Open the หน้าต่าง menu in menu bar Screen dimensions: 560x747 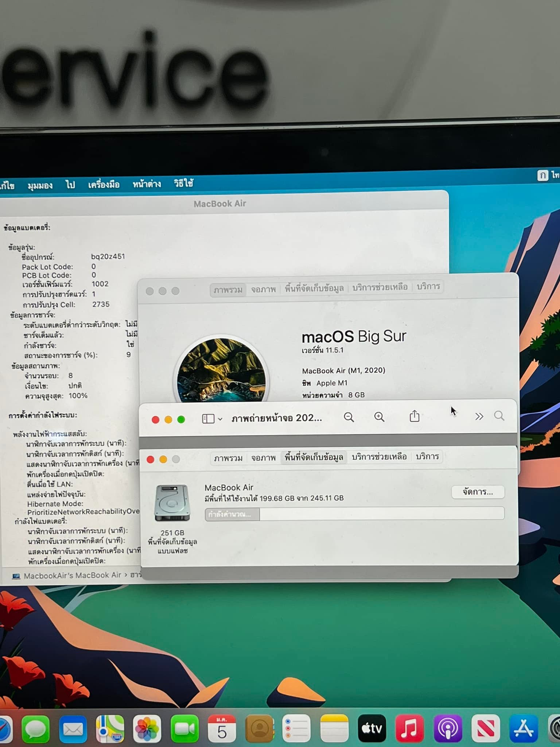[147, 184]
